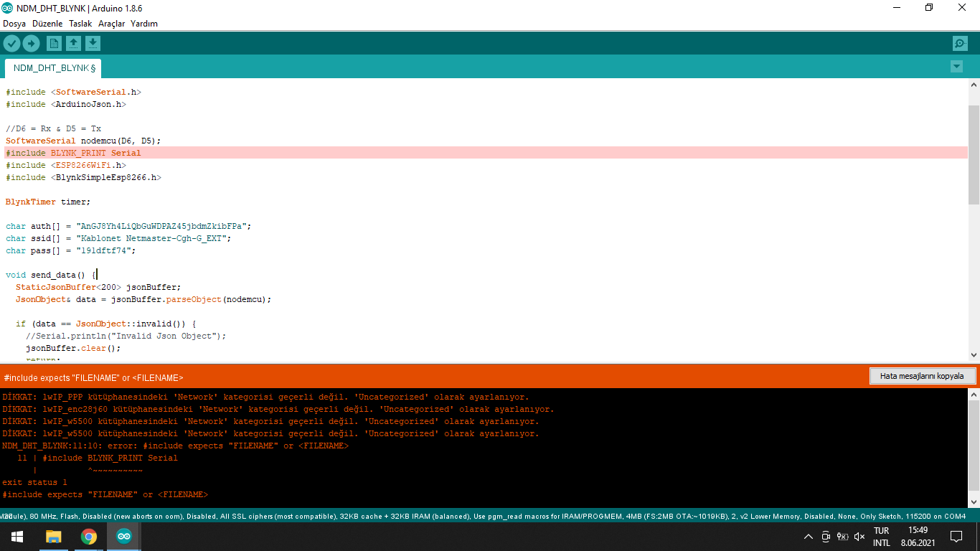The height and width of the screenshot is (551, 980).
Task: Click the 'char pass[]' code line
Action: tap(71, 250)
